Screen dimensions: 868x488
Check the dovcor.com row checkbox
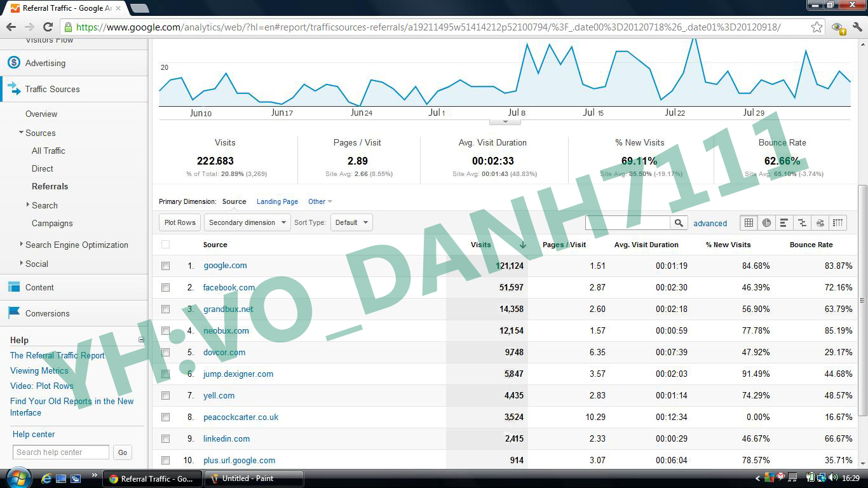coord(165,352)
